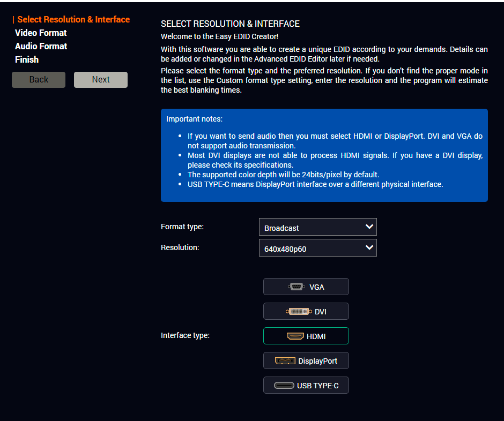Click the chevron arrow in Format type box
Image resolution: width=504 pixels, height=421 pixels.
coord(369,227)
